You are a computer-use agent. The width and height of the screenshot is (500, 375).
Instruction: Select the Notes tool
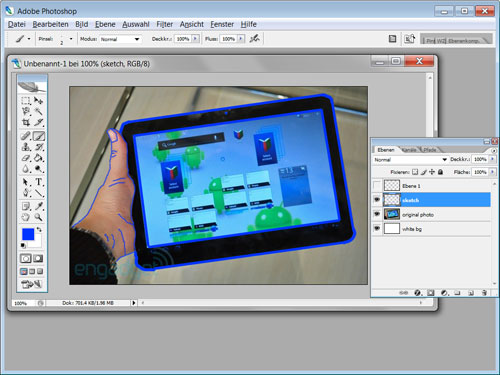tap(26, 206)
